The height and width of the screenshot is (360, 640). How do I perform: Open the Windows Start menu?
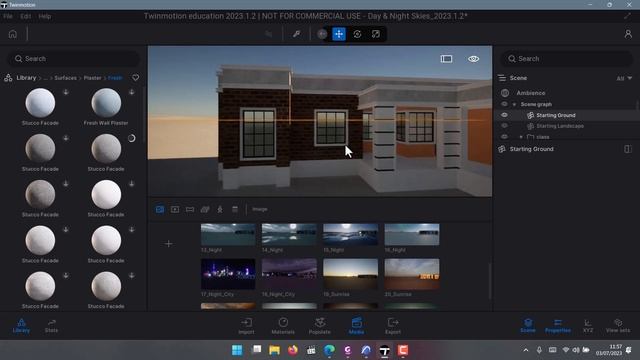(237, 350)
